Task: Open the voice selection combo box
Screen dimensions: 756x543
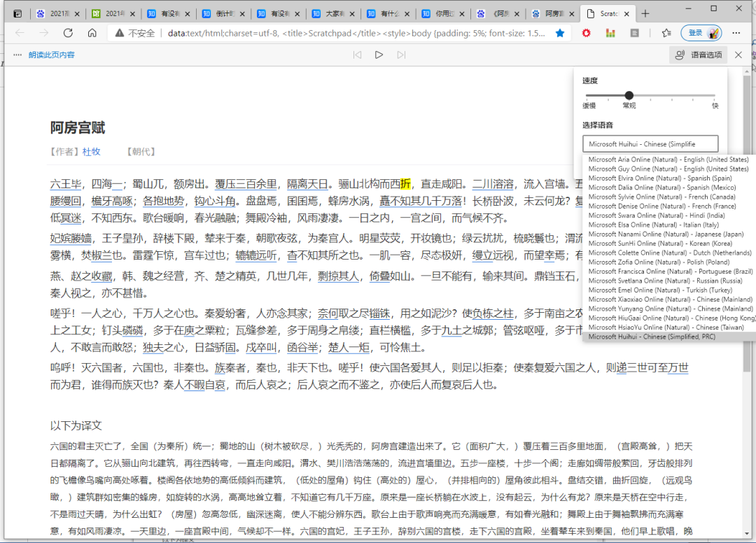Action: [x=650, y=143]
